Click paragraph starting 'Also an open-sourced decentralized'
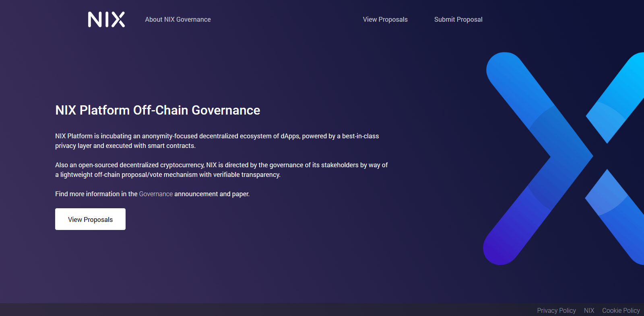644x316 pixels. coord(221,170)
